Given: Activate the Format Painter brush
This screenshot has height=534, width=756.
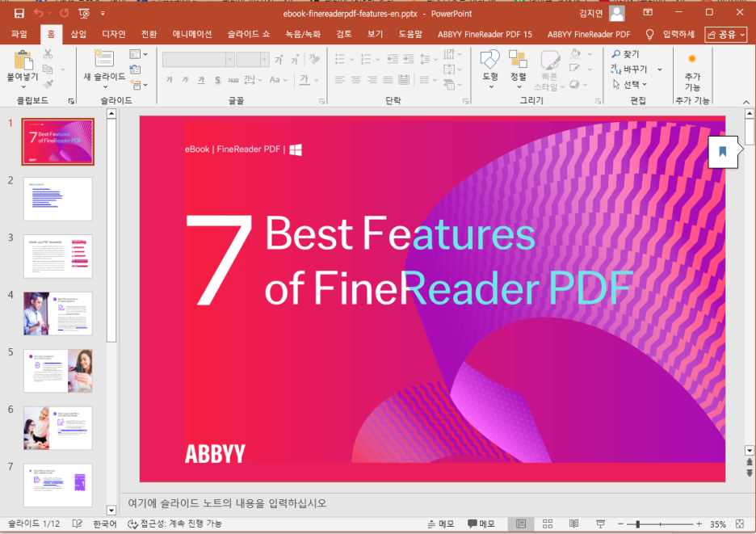Looking at the screenshot, I should (48, 84).
